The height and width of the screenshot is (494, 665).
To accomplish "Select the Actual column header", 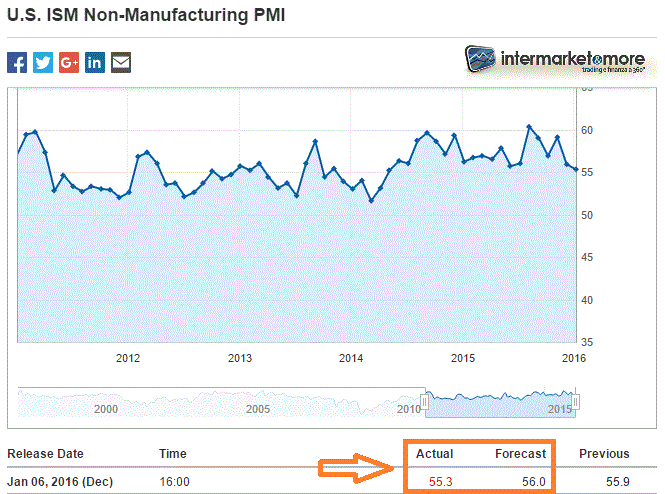I will tap(434, 454).
